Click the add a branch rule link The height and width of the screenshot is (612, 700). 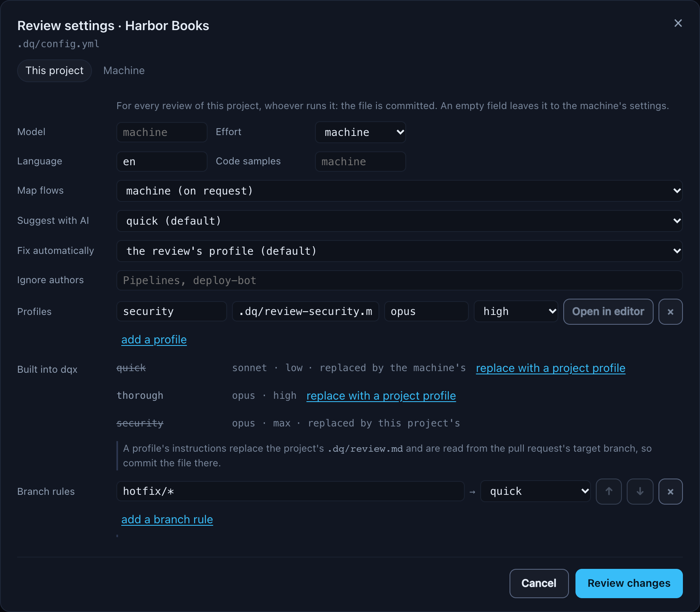point(167,520)
